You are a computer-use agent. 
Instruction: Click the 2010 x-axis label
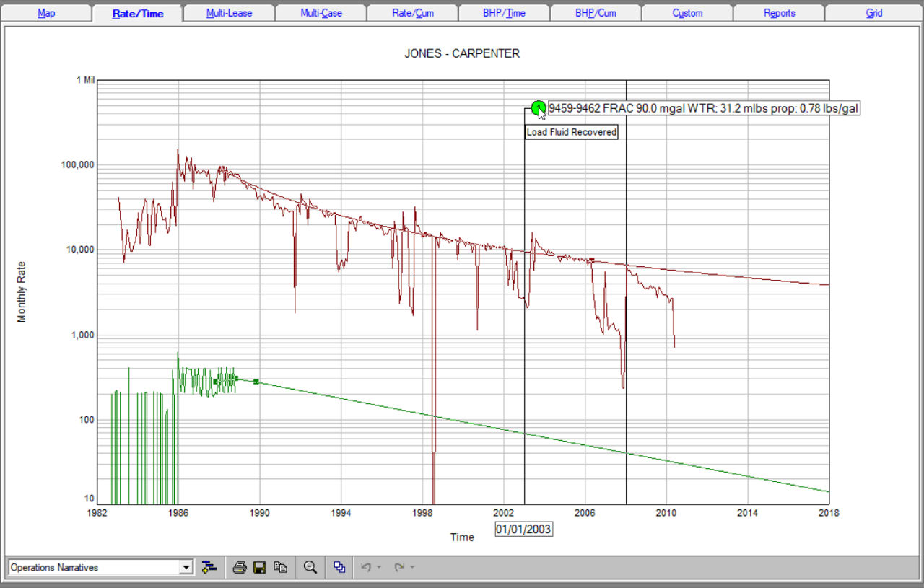(x=666, y=513)
